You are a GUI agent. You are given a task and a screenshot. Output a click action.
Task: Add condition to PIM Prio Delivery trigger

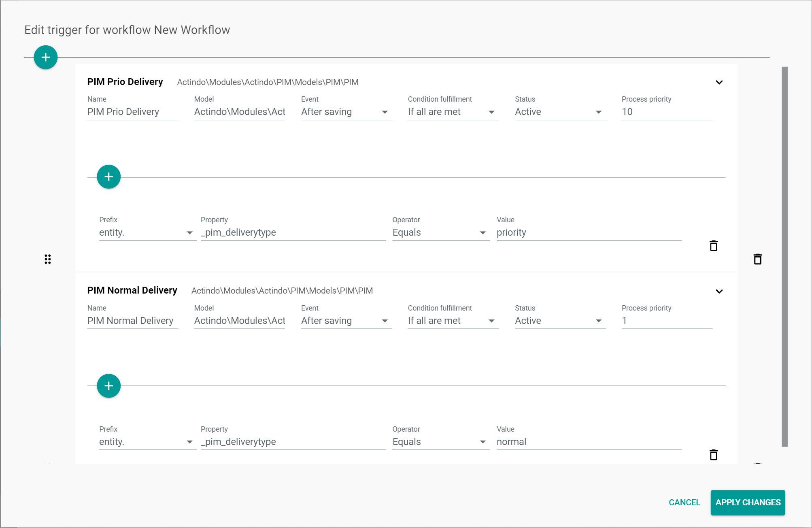coord(109,177)
